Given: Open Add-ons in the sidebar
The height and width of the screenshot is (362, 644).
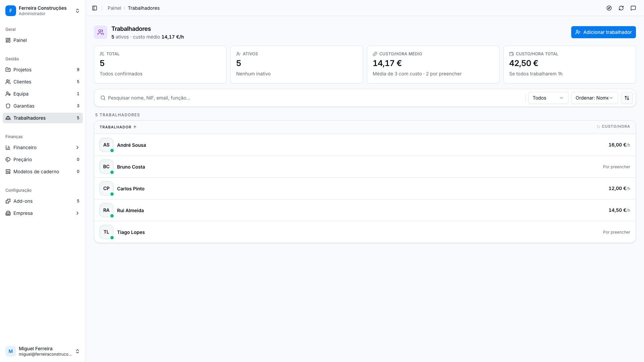Looking at the screenshot, I should pos(43,201).
